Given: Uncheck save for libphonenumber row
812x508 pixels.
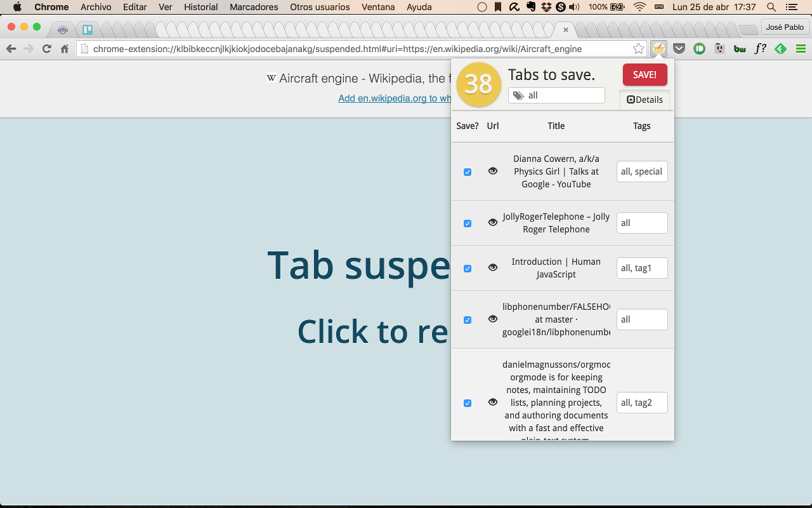Looking at the screenshot, I should (x=468, y=320).
